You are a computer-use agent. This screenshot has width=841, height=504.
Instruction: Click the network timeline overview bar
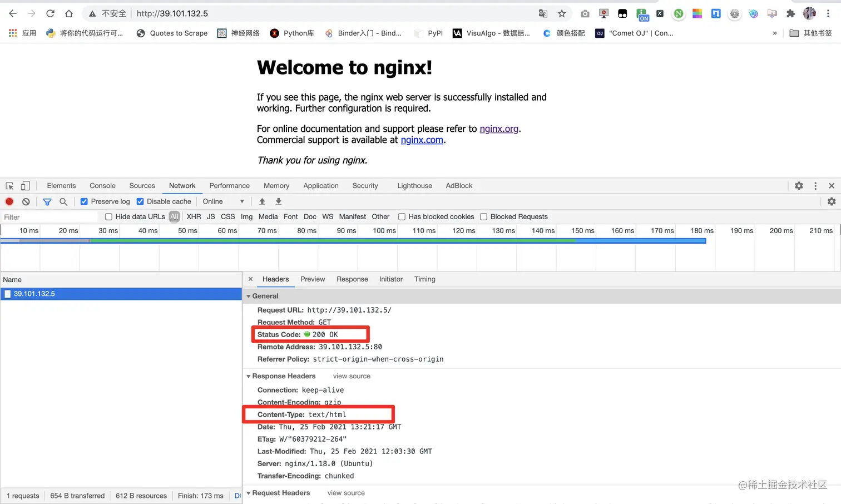353,241
